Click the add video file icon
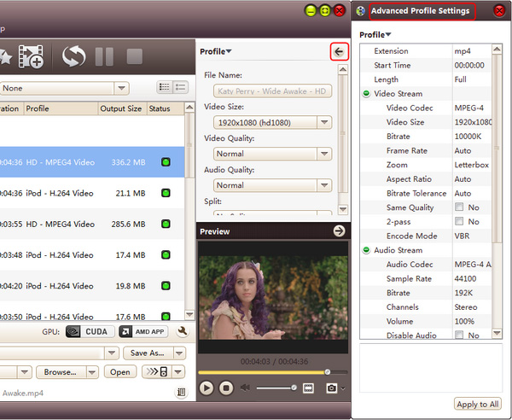The width and height of the screenshot is (512, 420). [32, 57]
